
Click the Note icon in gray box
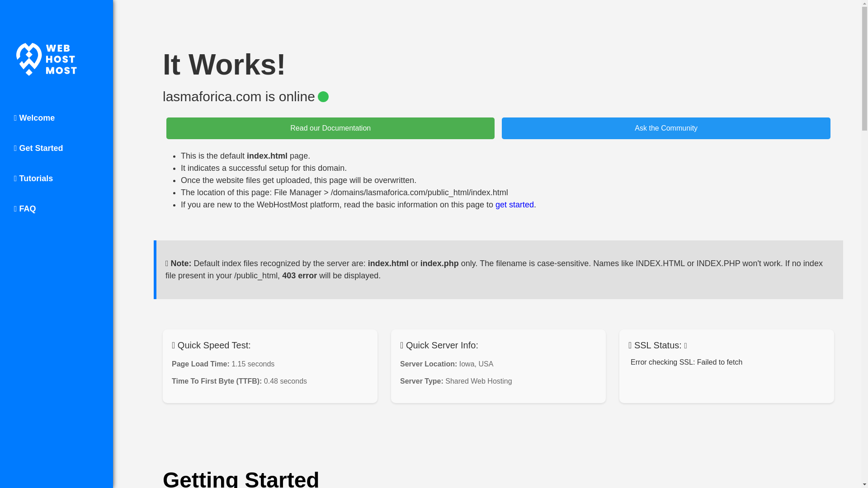point(167,264)
